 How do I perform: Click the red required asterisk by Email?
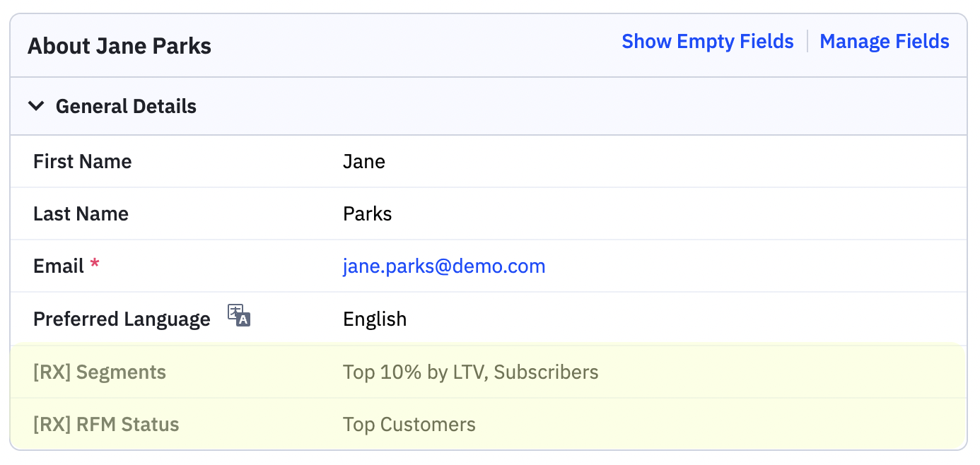95,266
